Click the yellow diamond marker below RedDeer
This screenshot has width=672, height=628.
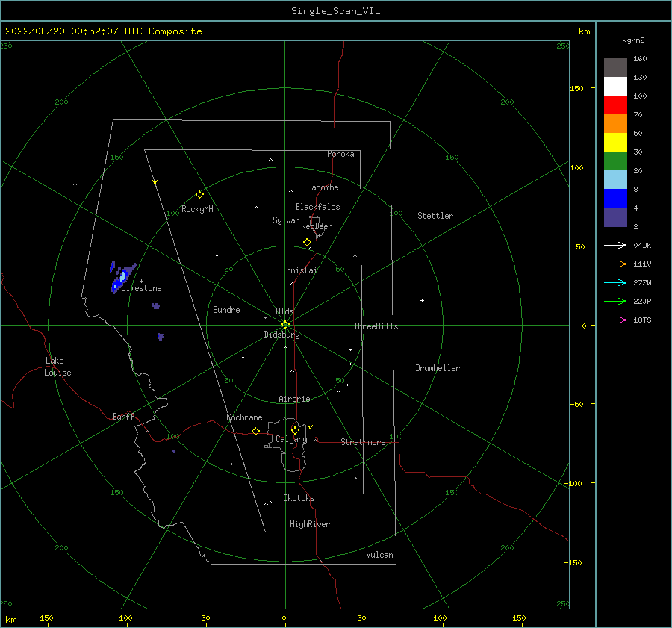pyautogui.click(x=307, y=242)
